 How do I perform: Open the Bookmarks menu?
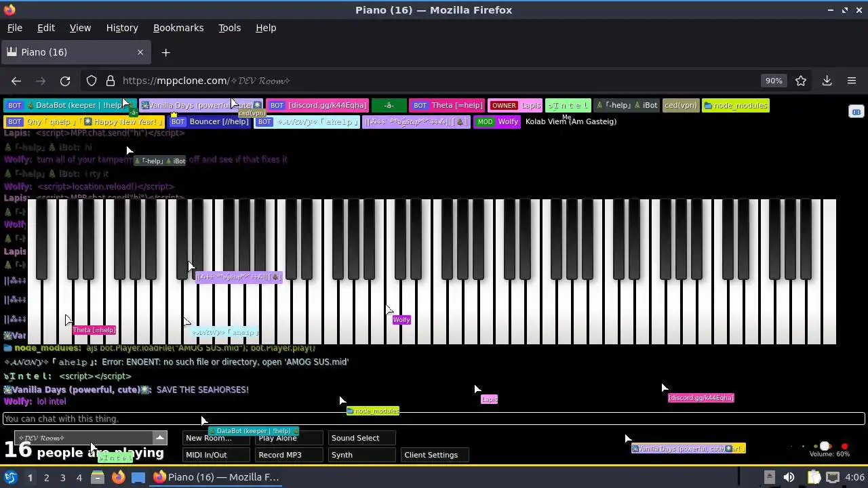(x=178, y=28)
